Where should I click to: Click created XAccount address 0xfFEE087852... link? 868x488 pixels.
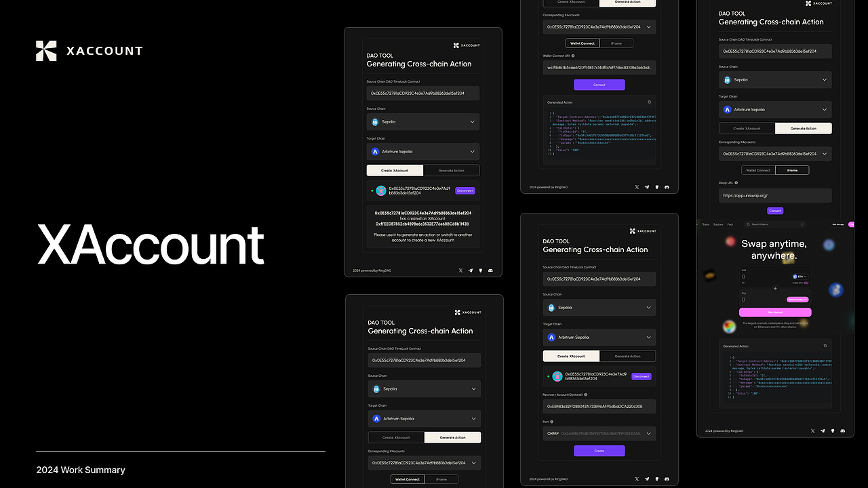[422, 224]
